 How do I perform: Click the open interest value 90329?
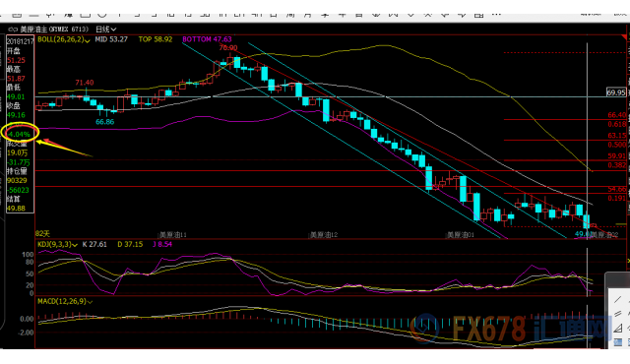(17, 181)
